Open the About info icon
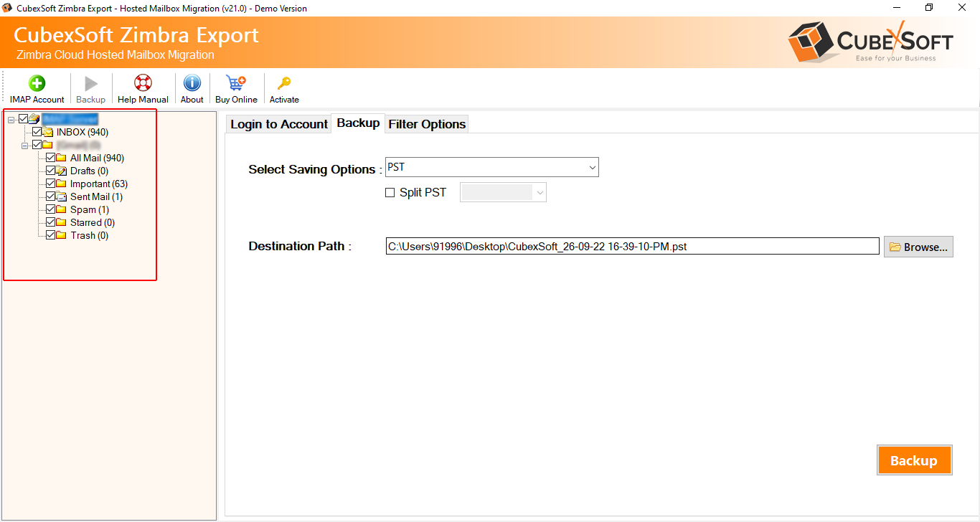 pos(192,83)
